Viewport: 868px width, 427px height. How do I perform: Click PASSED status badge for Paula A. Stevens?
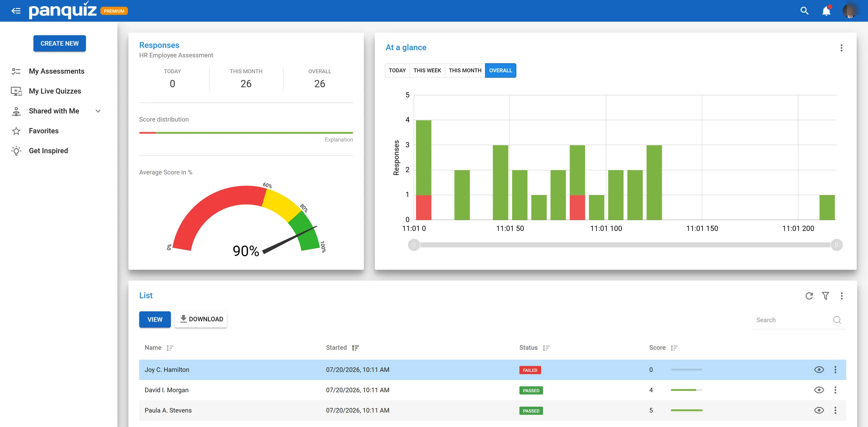coord(531,411)
